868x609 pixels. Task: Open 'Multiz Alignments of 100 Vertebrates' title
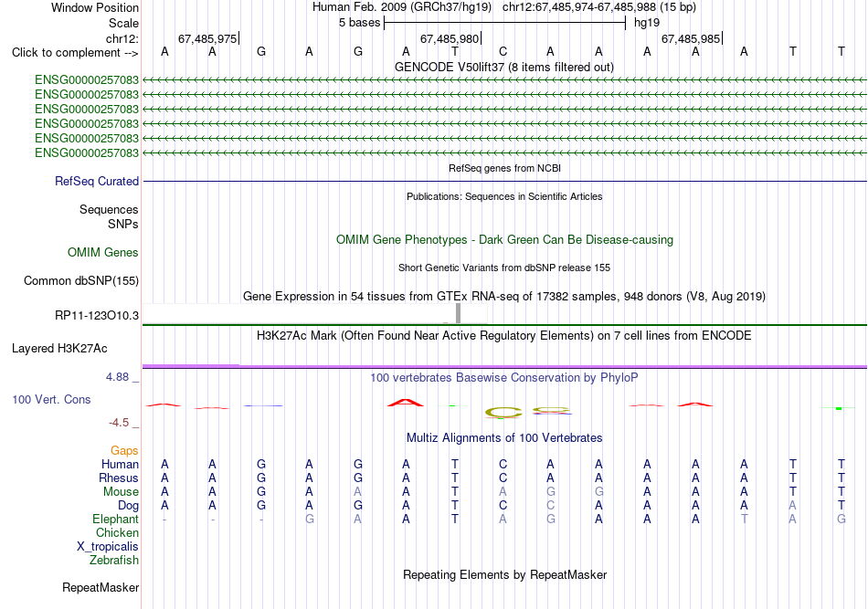(x=504, y=438)
